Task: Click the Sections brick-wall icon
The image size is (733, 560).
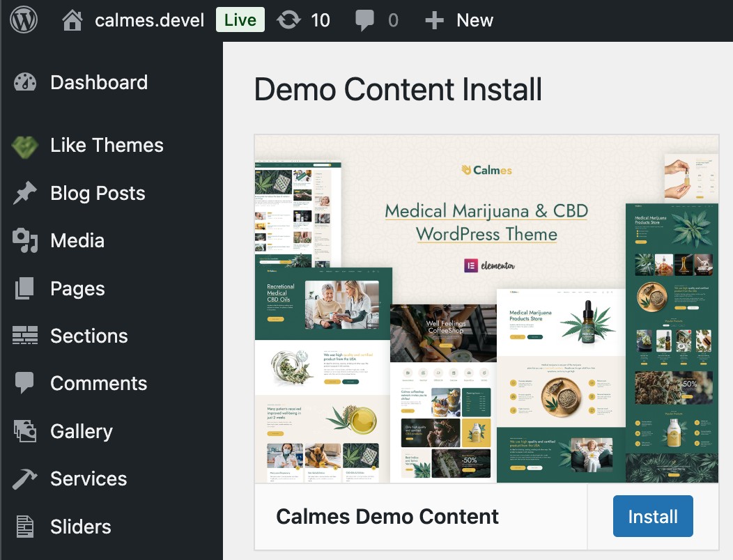Action: [25, 336]
